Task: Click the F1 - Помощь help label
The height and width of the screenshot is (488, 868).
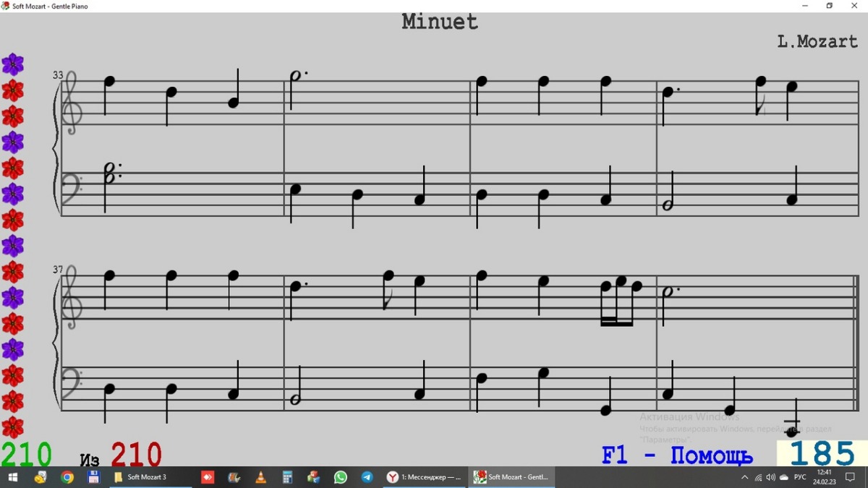Action: point(677,456)
